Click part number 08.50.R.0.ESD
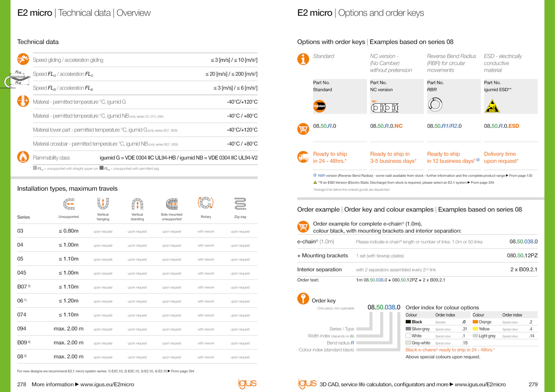This screenshot has height=392, width=555. (x=502, y=126)
